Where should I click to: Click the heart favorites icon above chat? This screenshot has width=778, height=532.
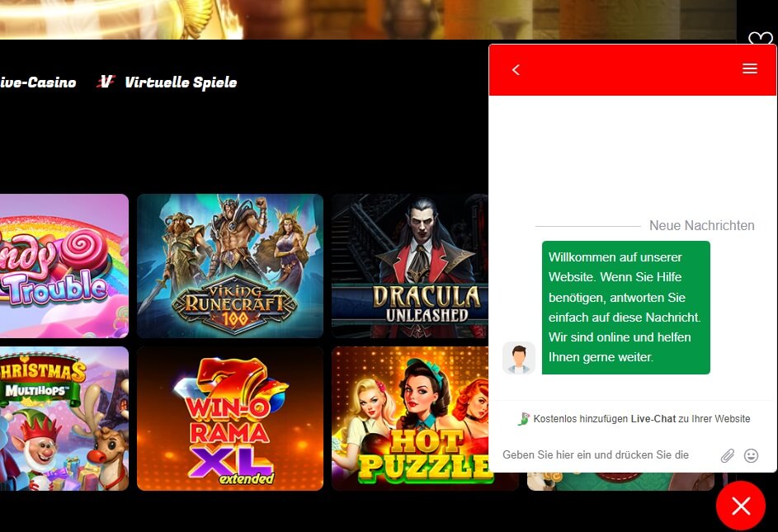[761, 38]
